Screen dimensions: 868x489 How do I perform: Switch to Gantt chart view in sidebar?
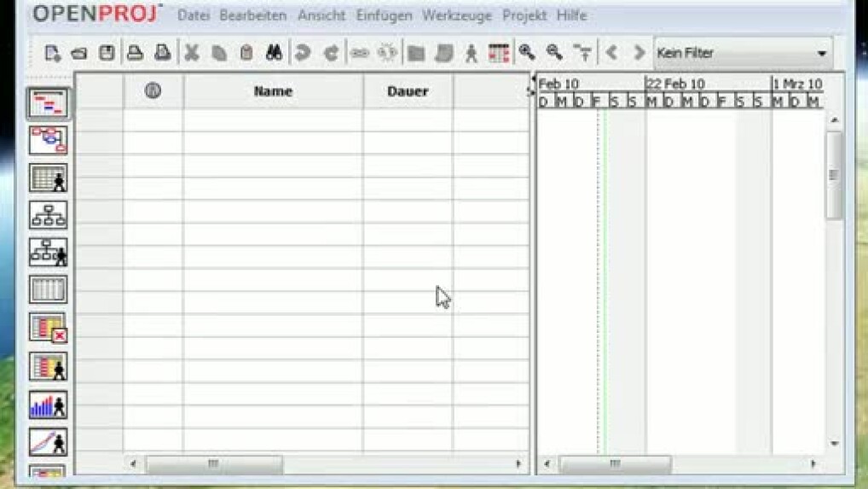(48, 103)
